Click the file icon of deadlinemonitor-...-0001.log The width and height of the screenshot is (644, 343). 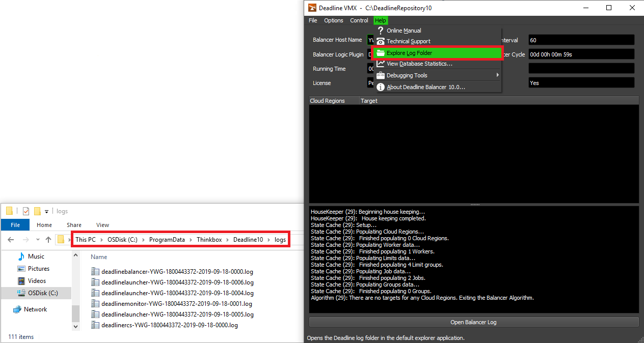click(x=95, y=304)
